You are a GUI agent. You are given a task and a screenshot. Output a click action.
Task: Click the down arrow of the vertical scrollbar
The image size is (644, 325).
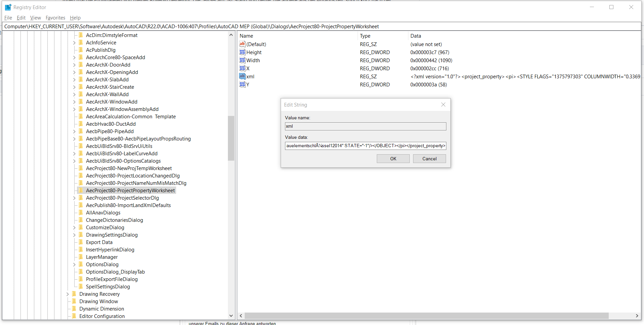pyautogui.click(x=231, y=316)
